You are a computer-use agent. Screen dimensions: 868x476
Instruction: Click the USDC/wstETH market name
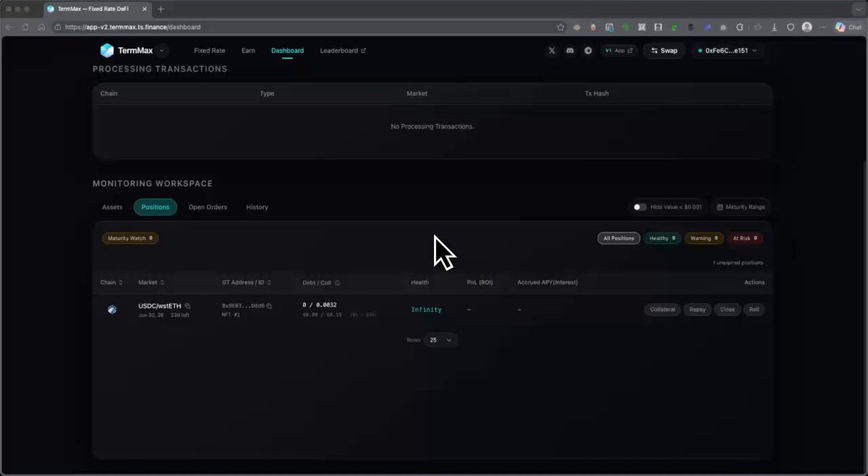click(x=160, y=306)
